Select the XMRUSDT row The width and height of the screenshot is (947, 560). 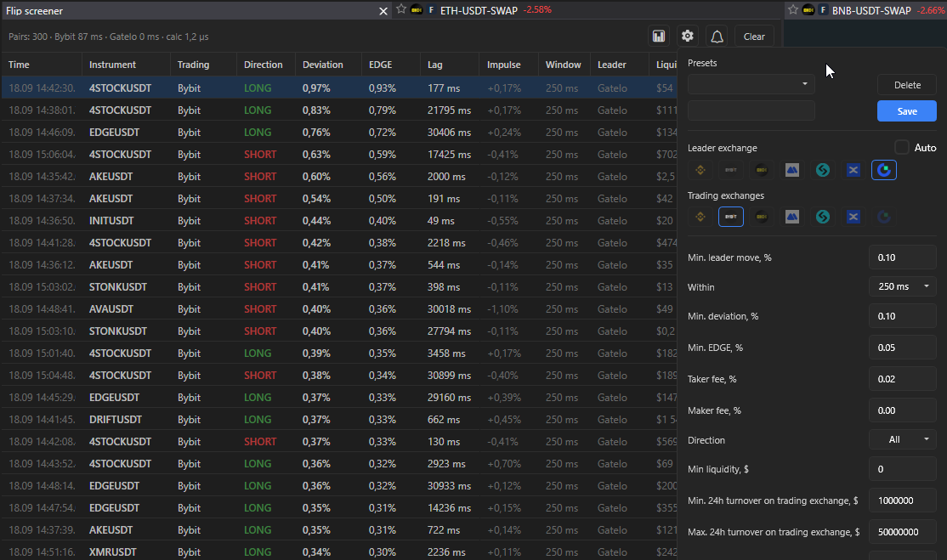pos(339,552)
